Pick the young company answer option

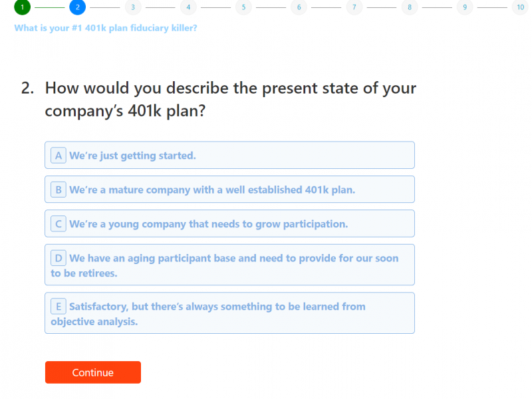pyautogui.click(x=229, y=224)
